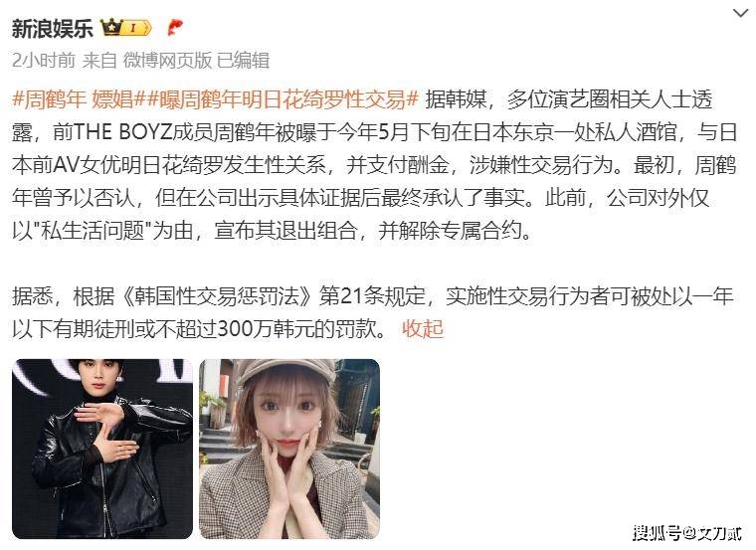This screenshot has height=550, width=756.
Task: Click the red koi fish icon
Action: [174, 27]
